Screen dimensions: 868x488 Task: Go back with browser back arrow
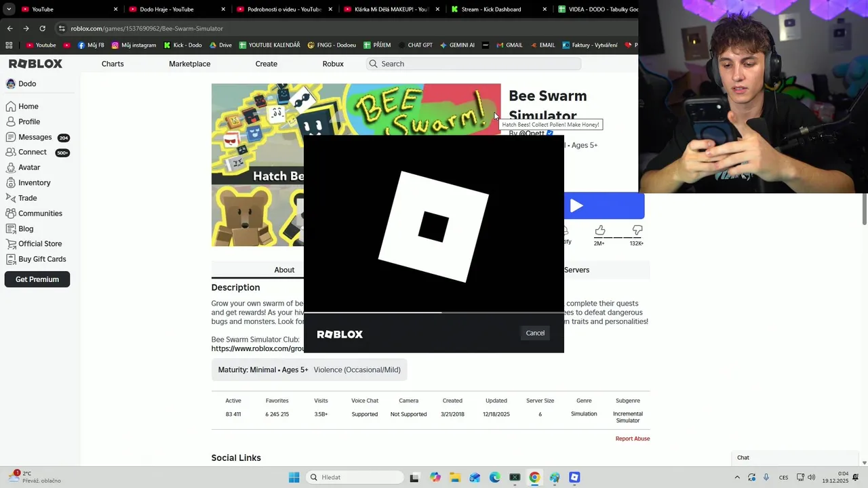coord(9,28)
